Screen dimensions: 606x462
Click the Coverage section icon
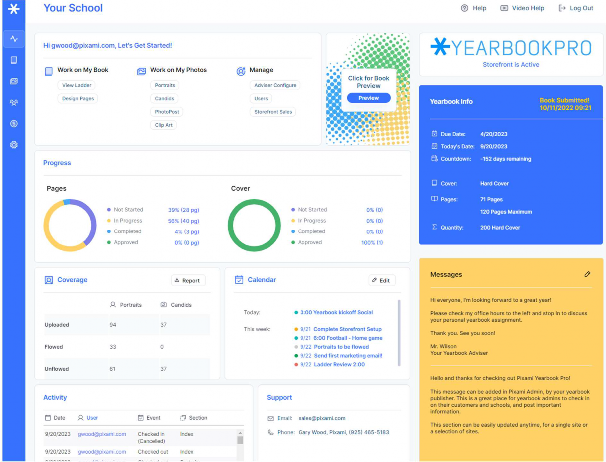click(49, 280)
